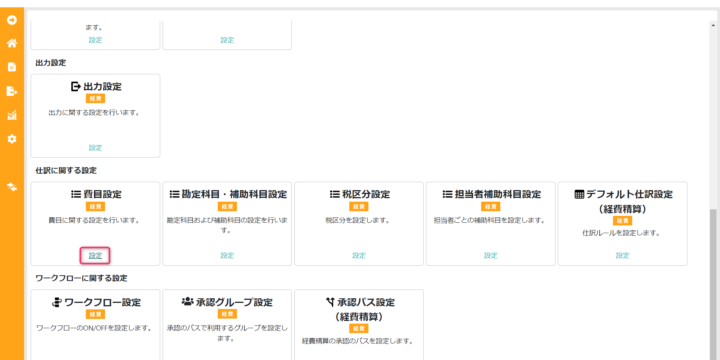Image resolution: width=720 pixels, height=360 pixels.
Task: Click the 出力設定 export icon
Action: 76,86
